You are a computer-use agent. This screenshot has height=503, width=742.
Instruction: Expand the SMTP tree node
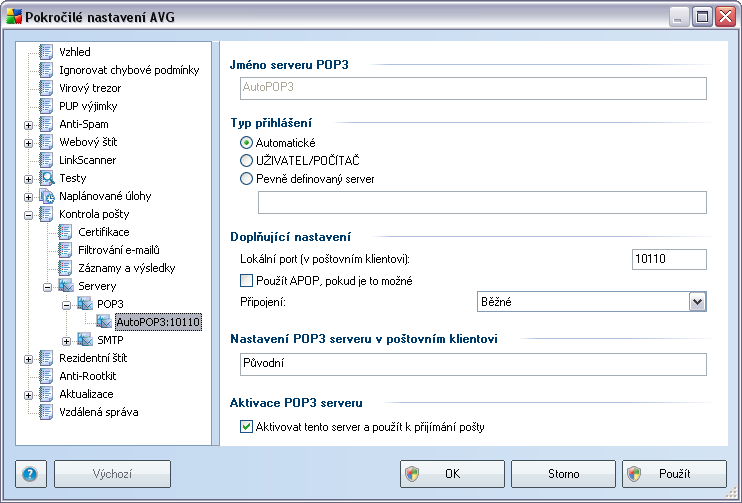point(66,341)
